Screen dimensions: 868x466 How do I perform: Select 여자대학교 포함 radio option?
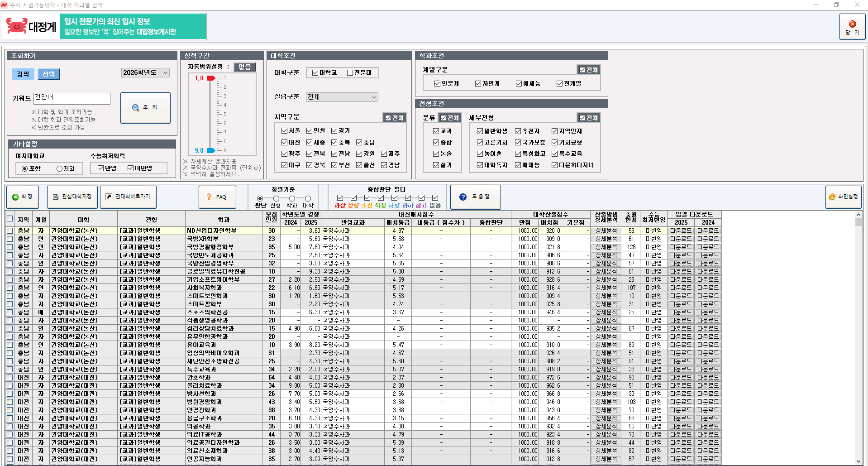[x=25, y=168]
